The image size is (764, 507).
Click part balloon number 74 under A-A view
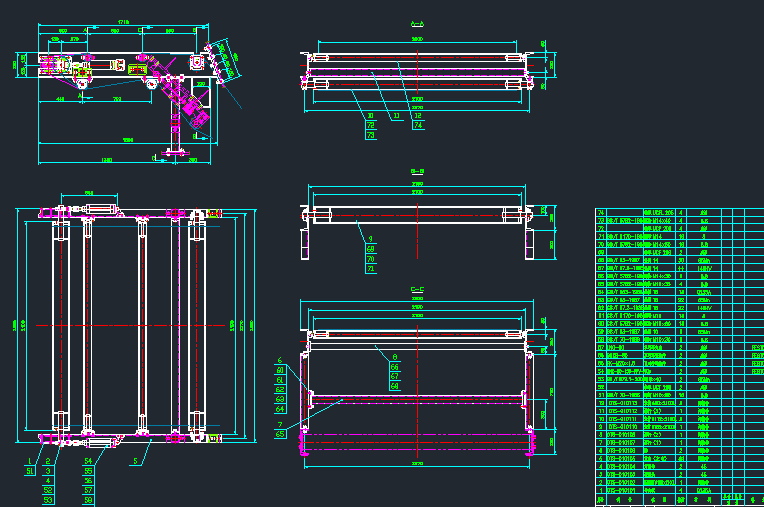click(418, 125)
